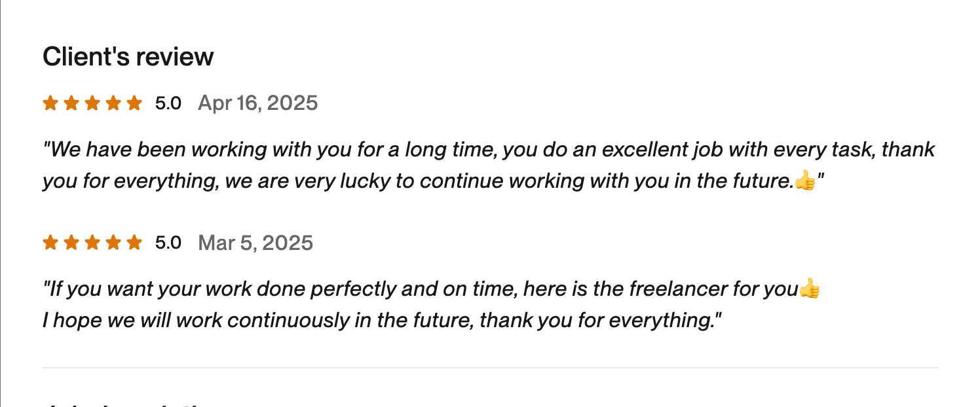Image resolution: width=980 pixels, height=407 pixels.
Task: Click the horizontal divider below the reviews
Action: click(x=490, y=368)
